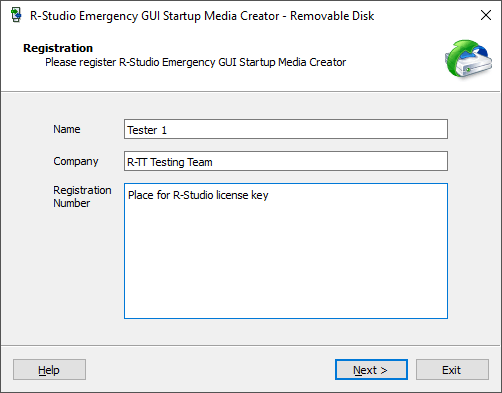The width and height of the screenshot is (502, 393).
Task: Open Help for the registration page
Action: (x=49, y=369)
